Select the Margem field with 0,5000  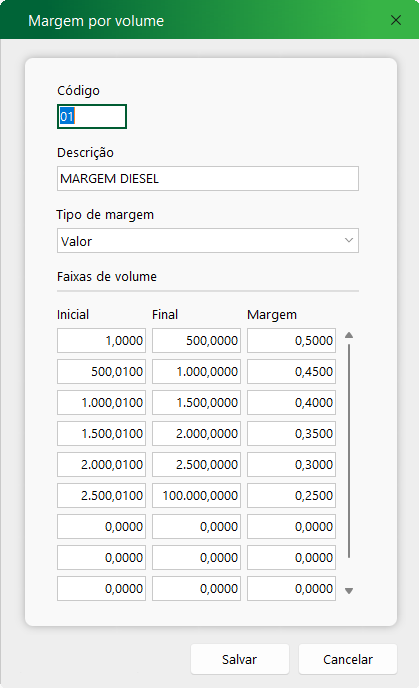(x=291, y=340)
